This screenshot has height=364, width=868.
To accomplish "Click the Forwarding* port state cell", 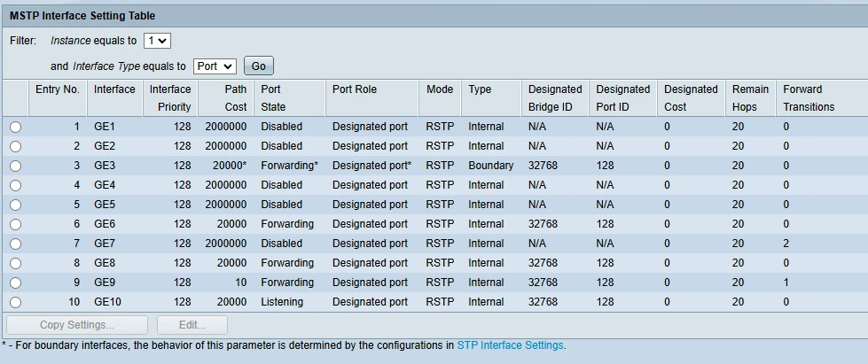I will coord(290,166).
